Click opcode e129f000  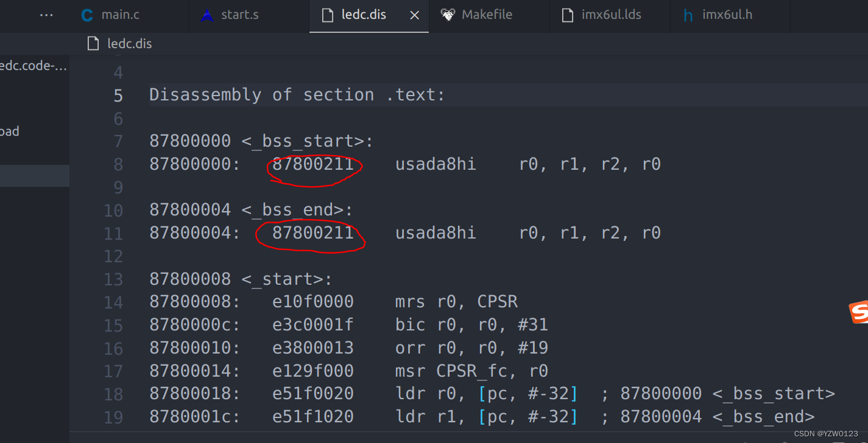pos(312,371)
